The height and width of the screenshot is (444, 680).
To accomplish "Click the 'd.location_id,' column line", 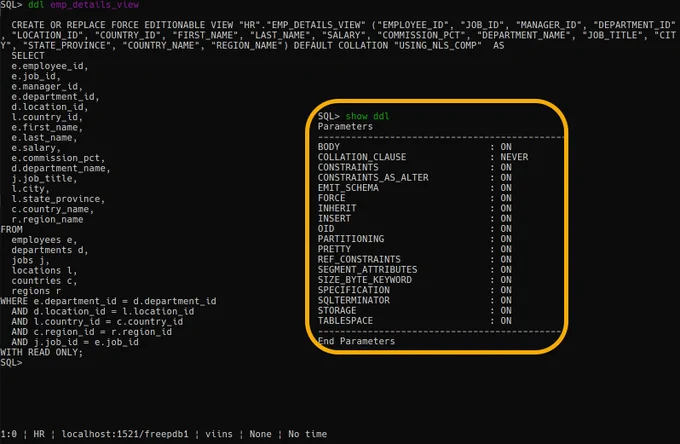I will (x=50, y=107).
